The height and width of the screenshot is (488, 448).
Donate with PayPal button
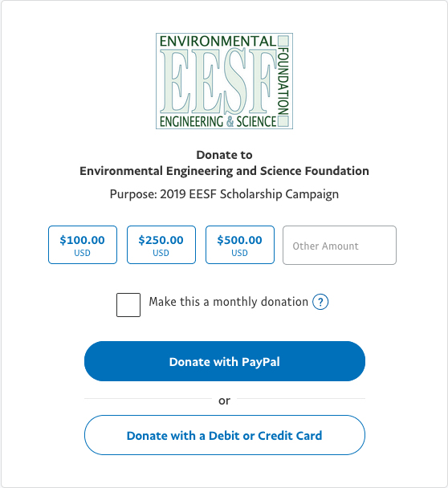(225, 361)
